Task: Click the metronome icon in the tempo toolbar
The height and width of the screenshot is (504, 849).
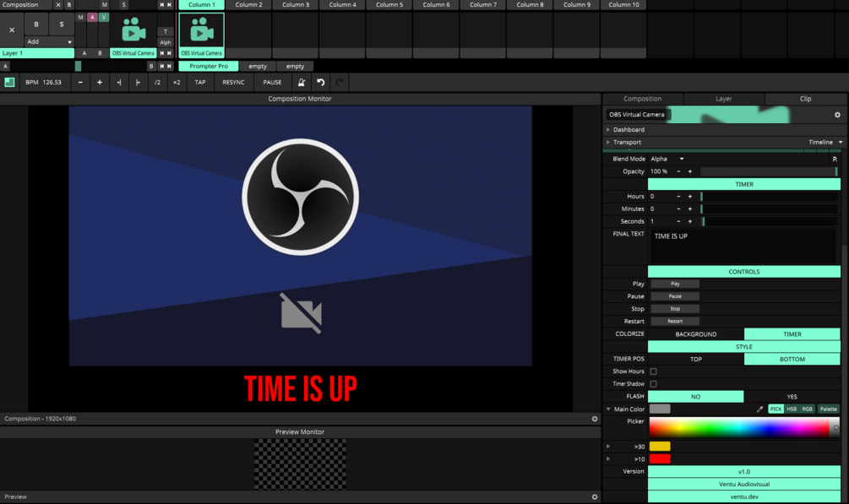Action: click(302, 82)
